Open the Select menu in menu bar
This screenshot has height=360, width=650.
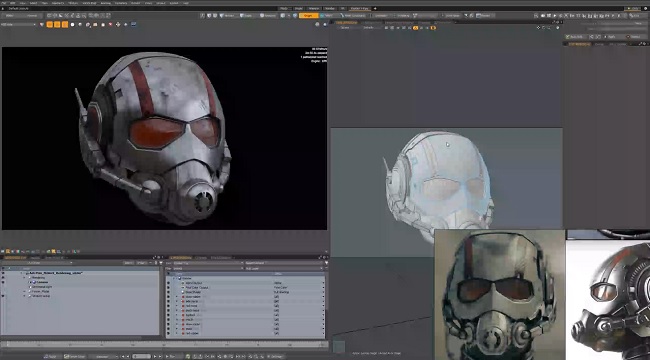[33, 3]
